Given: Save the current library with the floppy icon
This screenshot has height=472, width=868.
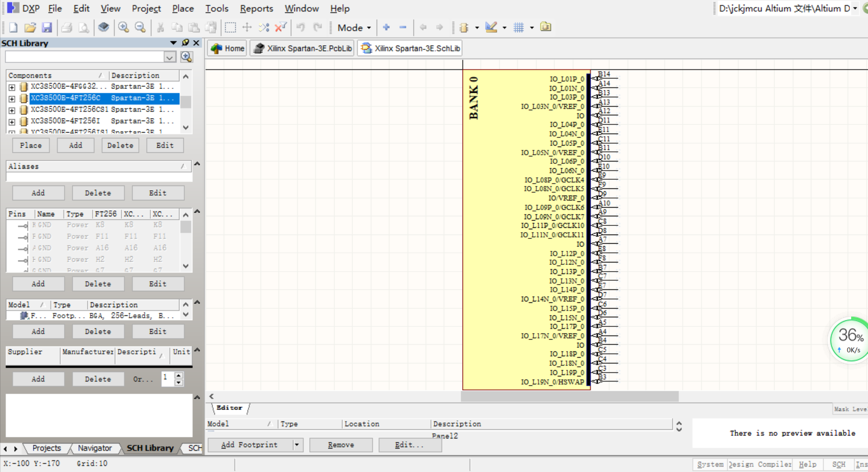Looking at the screenshot, I should coord(47,28).
